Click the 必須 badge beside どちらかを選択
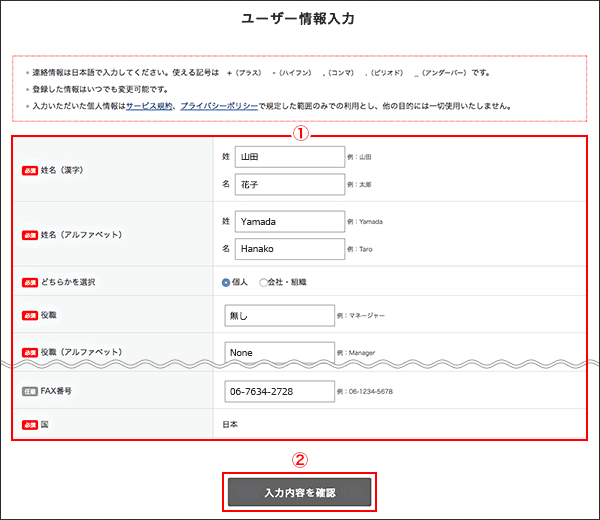Image resolution: width=600 pixels, height=520 pixels. [x=28, y=282]
